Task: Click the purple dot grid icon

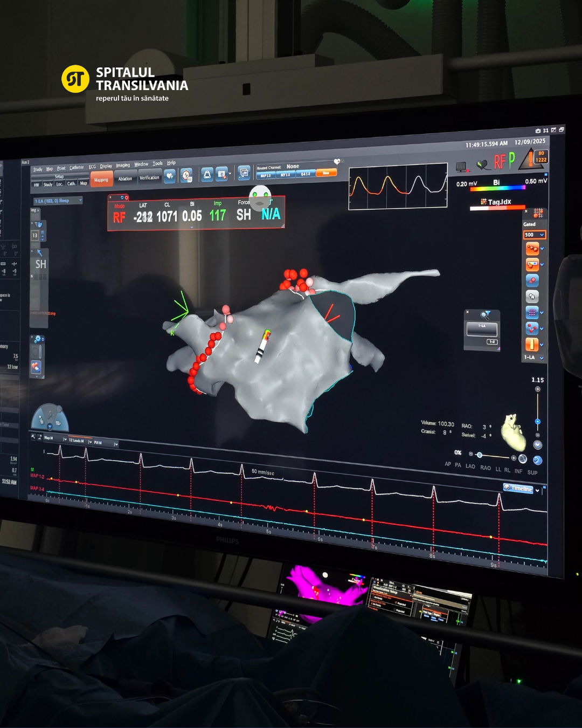Action: tap(532, 312)
